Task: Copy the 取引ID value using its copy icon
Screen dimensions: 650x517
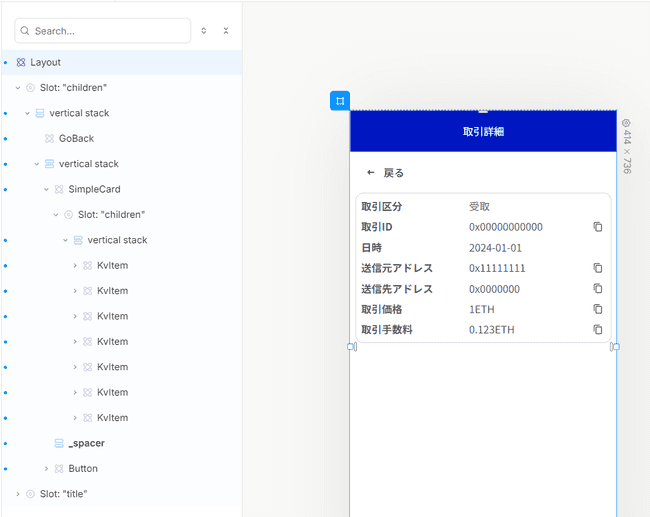Action: [x=597, y=227]
